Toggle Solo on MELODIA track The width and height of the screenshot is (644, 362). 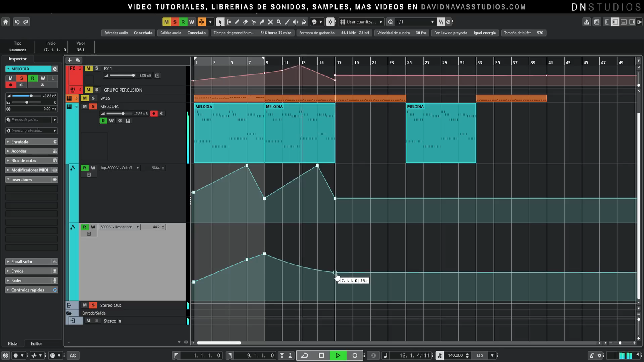93,107
